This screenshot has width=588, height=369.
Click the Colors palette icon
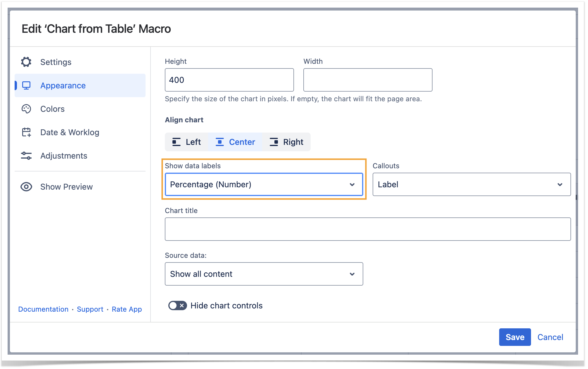point(26,109)
